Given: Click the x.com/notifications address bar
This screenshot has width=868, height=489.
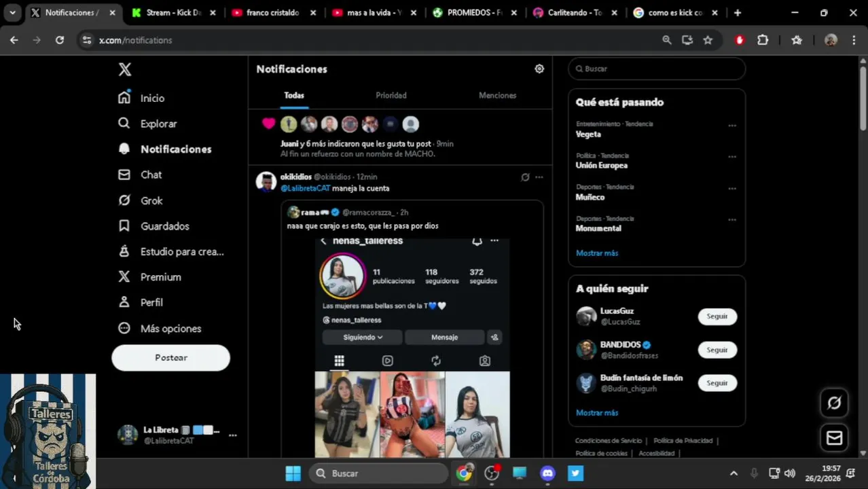Looking at the screenshot, I should point(367,40).
